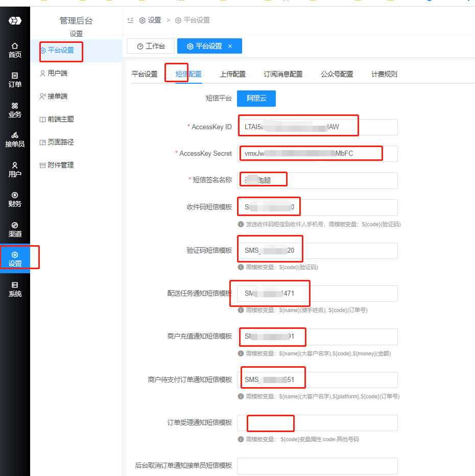
Task: Click 设置 in the breadcrumb
Action: coord(154,20)
